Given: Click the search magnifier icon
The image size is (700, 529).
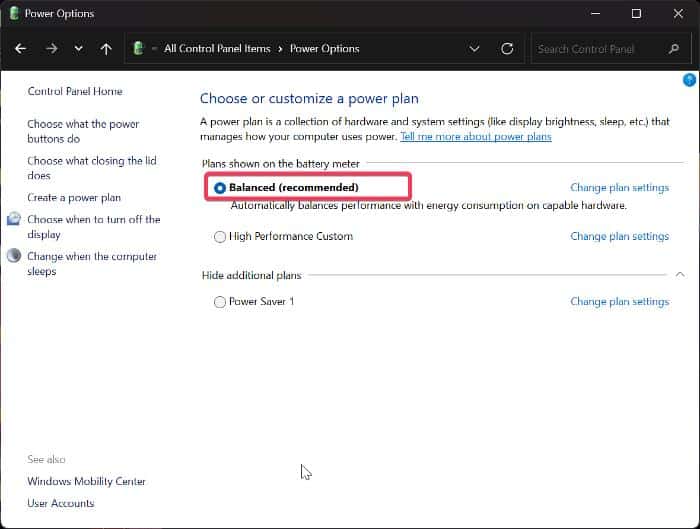Looking at the screenshot, I should (674, 49).
